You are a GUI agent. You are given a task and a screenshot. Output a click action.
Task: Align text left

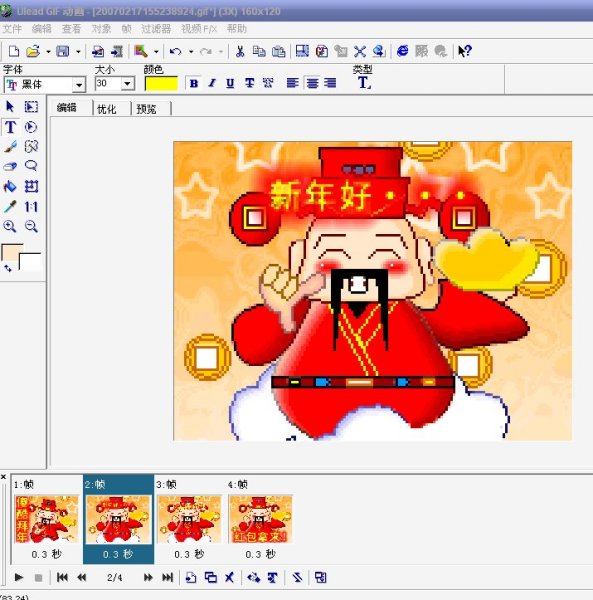coord(292,83)
